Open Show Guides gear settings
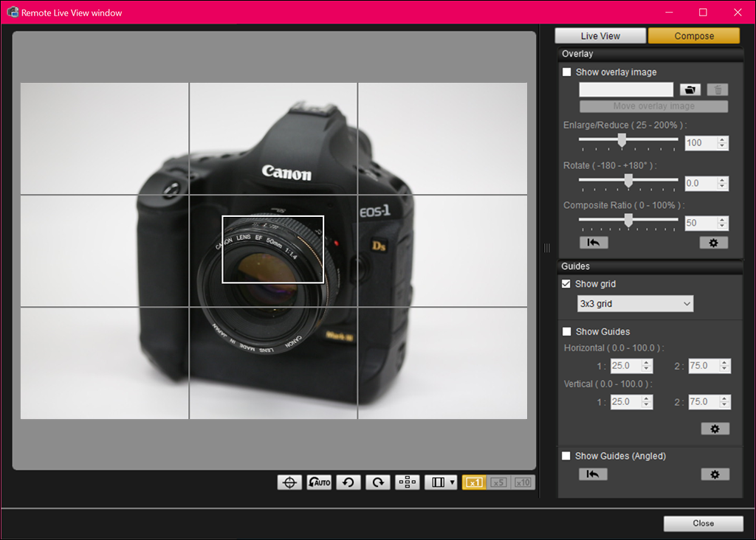 point(715,429)
